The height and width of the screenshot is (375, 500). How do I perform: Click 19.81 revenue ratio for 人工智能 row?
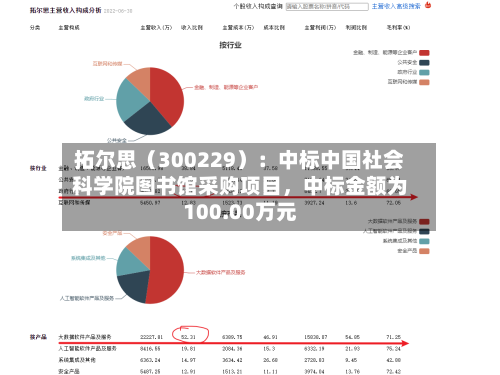pos(188,349)
